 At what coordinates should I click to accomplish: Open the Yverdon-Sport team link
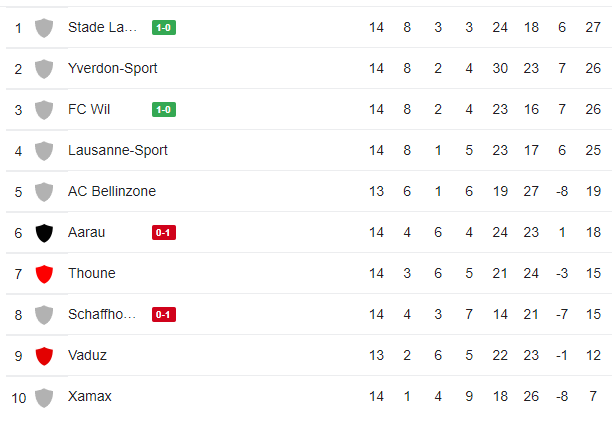click(112, 69)
